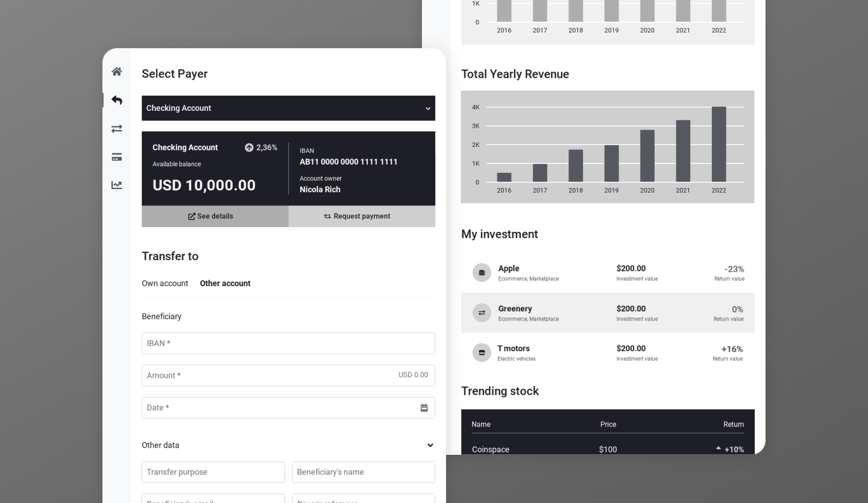Image resolution: width=868 pixels, height=503 pixels.
Task: Click the back arrow icon in the sidebar
Action: point(116,100)
